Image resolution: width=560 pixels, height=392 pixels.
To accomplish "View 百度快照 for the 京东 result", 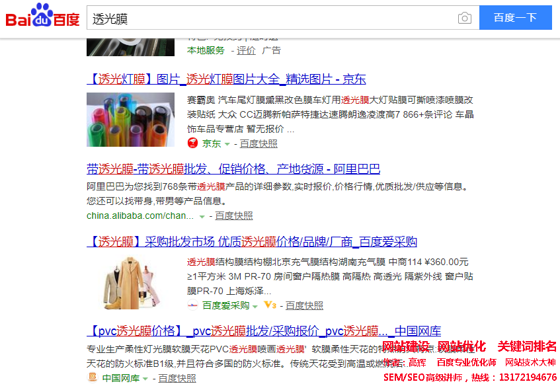I will tap(259, 143).
